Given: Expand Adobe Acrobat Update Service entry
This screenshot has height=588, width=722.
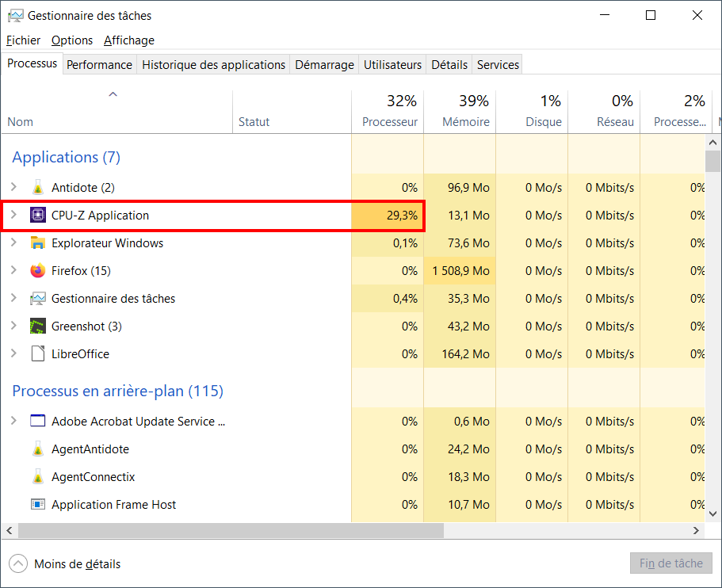Looking at the screenshot, I should click(13, 420).
